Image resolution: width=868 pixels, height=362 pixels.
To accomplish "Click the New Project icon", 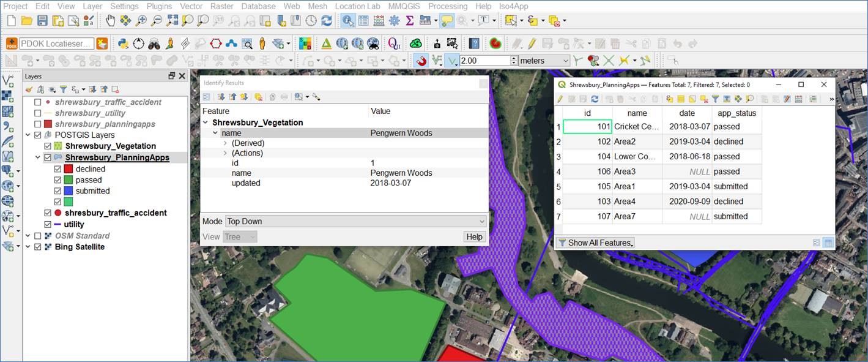I will click(x=10, y=20).
